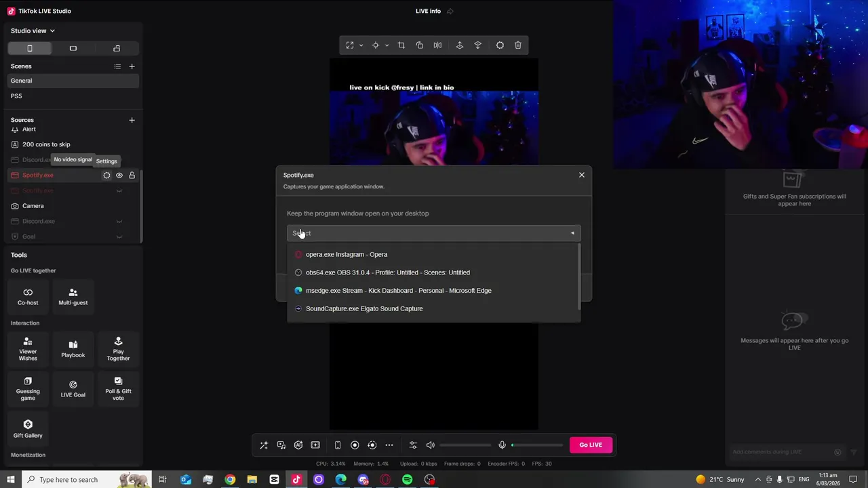Adjust the speaker volume slider
The image size is (868, 488).
pyautogui.click(x=465, y=445)
